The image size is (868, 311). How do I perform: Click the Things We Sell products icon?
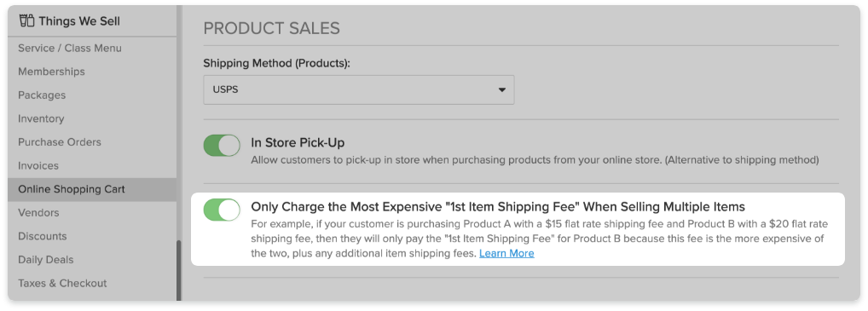[26, 21]
